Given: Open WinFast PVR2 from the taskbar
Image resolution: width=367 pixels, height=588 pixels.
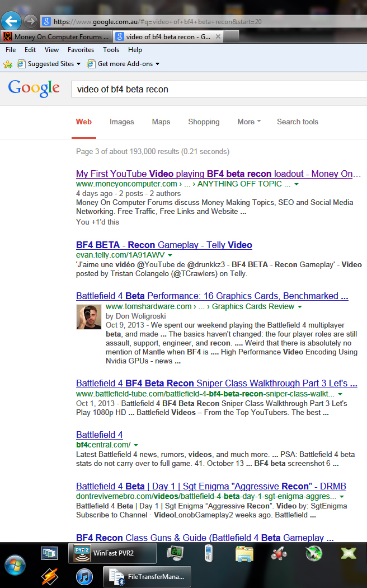Looking at the screenshot, I should 112,553.
